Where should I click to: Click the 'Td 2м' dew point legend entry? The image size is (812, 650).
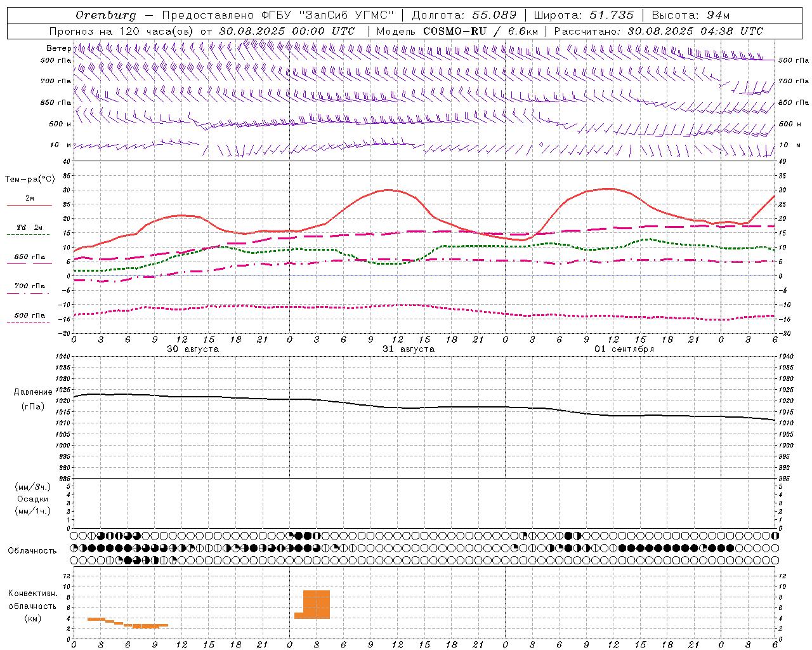[x=29, y=227]
